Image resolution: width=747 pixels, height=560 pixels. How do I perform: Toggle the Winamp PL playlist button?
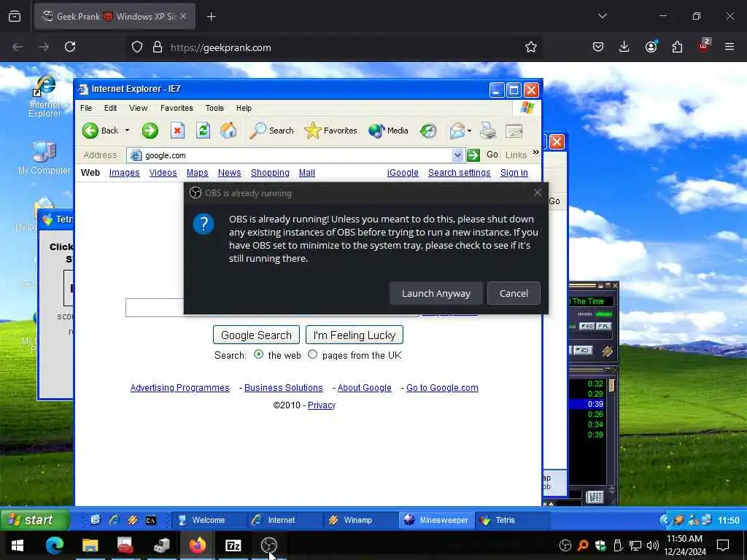pyautogui.click(x=603, y=326)
